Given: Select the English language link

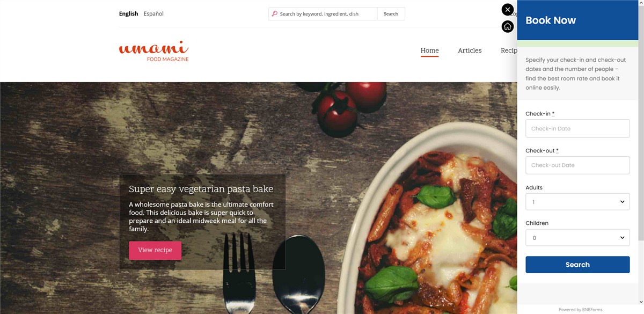Looking at the screenshot, I should click(128, 14).
